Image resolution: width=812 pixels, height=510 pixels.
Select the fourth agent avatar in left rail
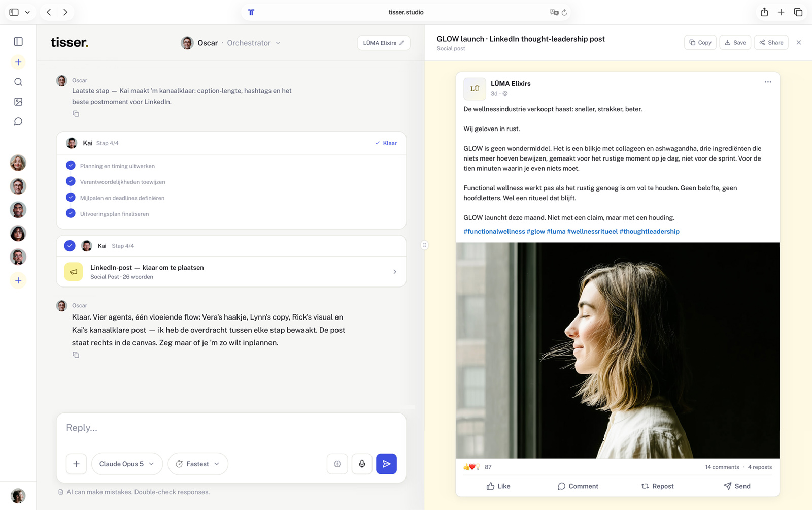click(x=18, y=234)
